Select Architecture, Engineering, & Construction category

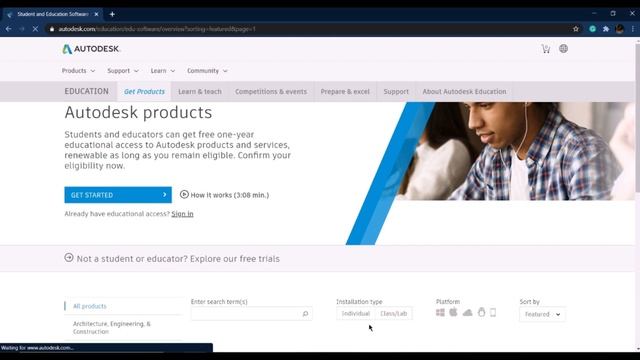(112, 328)
